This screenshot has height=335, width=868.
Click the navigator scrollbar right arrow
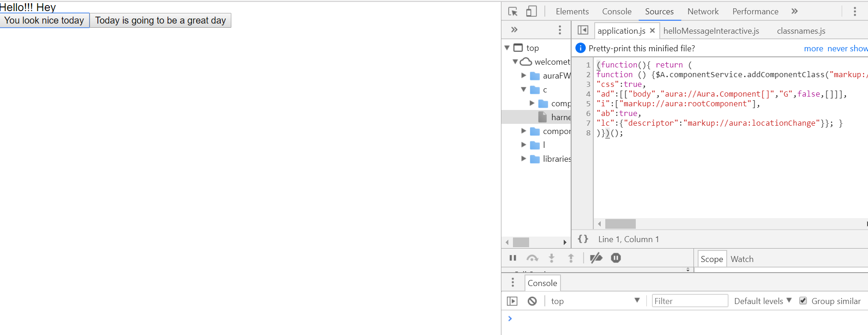[565, 242]
